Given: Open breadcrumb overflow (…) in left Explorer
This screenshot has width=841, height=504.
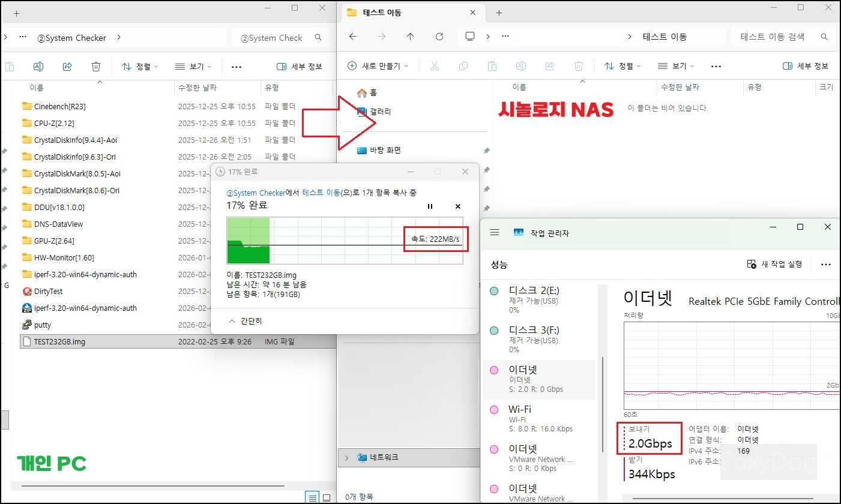Looking at the screenshot, I should [23, 37].
